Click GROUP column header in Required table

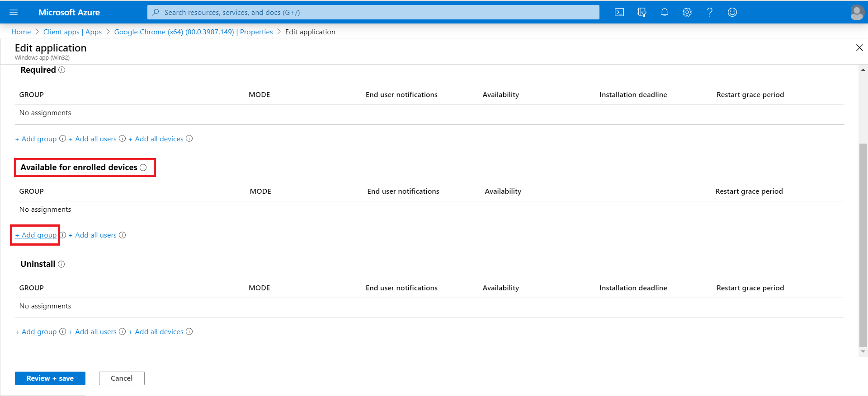coord(32,95)
